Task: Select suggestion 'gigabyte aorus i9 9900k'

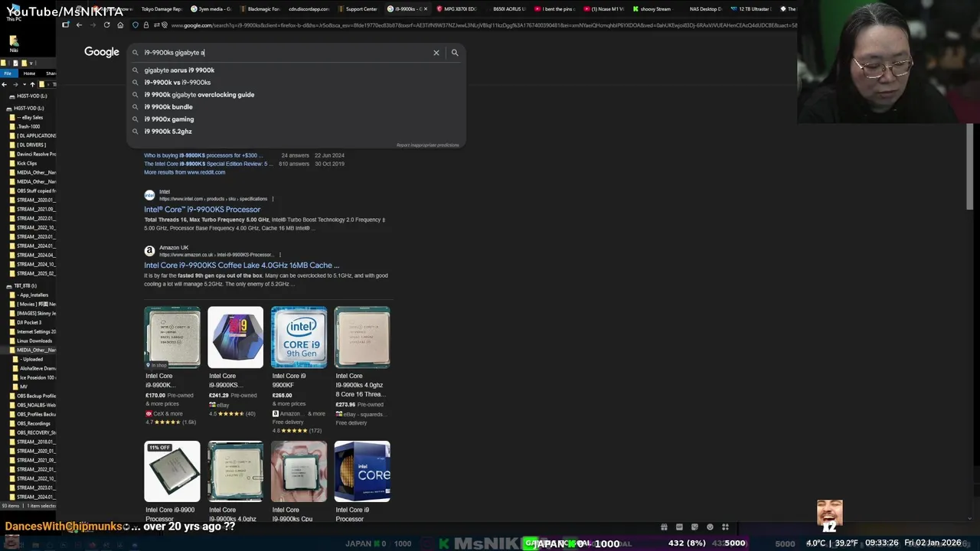Action: (x=179, y=70)
